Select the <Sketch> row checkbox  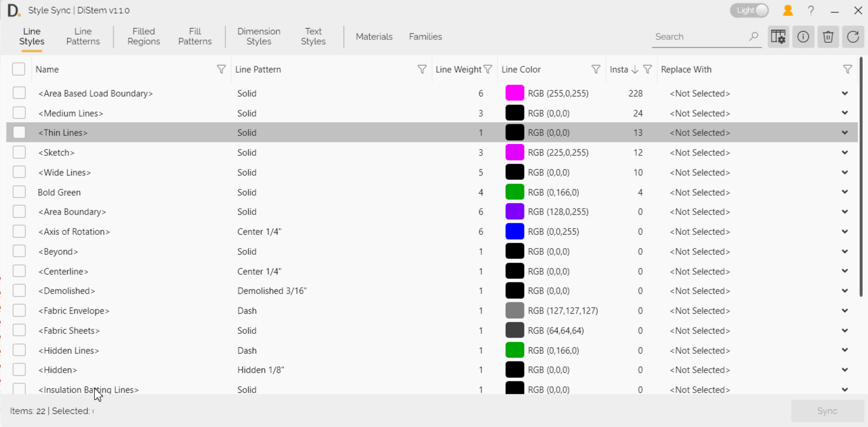[x=19, y=153]
